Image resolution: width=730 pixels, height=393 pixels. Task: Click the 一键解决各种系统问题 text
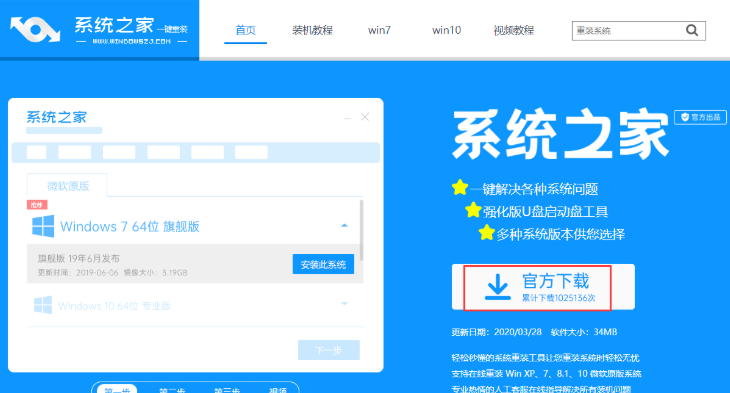click(x=534, y=189)
